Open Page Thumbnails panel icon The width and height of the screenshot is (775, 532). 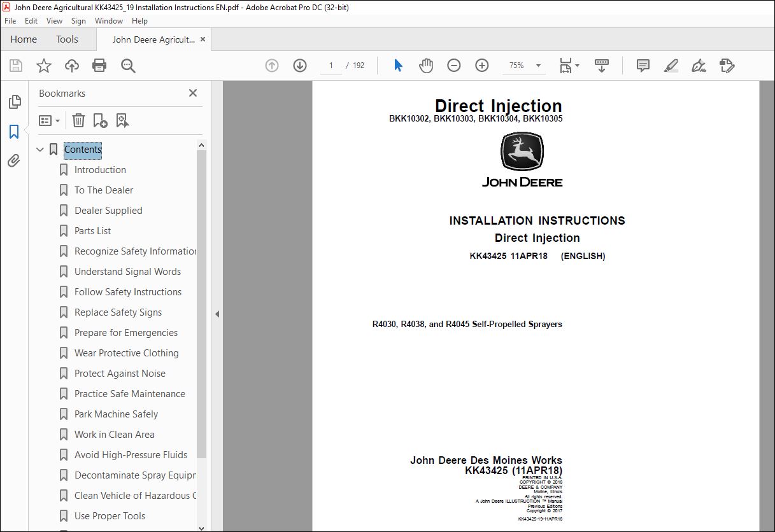[14, 102]
